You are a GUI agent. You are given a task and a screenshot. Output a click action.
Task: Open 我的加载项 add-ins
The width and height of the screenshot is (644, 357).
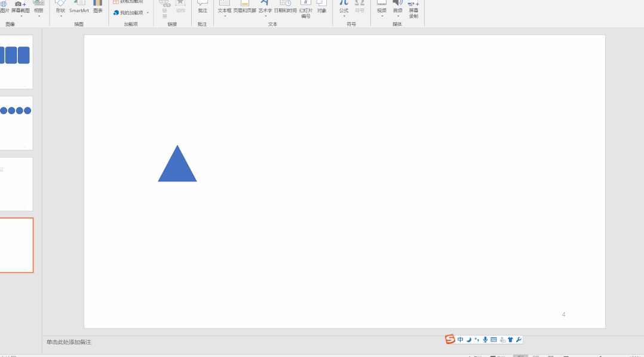point(128,13)
